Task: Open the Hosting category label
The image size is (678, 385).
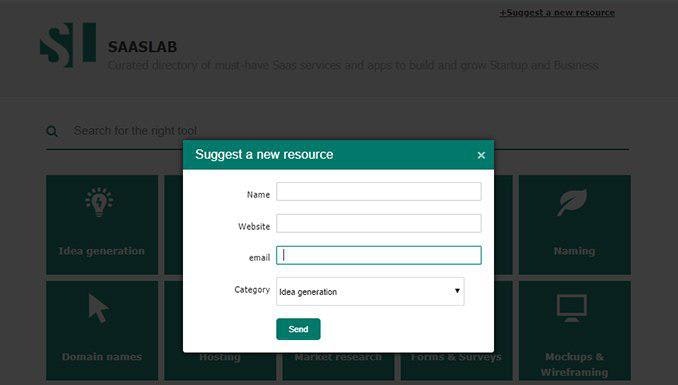Action: point(220,357)
